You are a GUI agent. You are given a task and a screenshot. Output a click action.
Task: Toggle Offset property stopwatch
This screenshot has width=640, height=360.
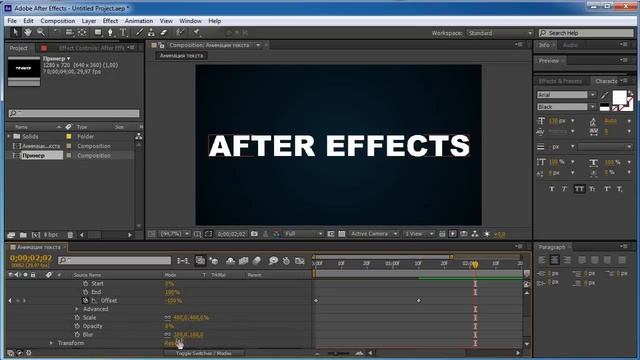click(x=85, y=300)
